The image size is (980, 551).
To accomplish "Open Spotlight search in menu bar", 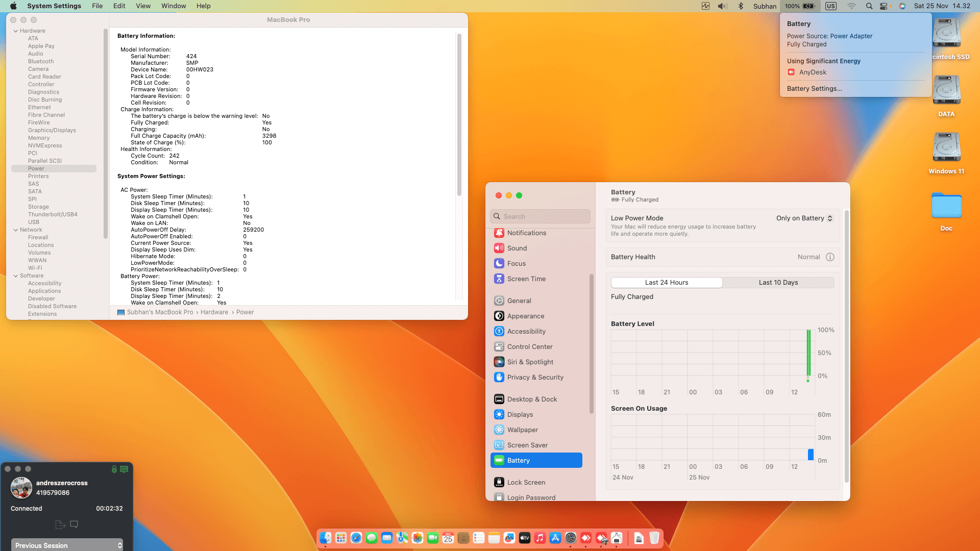I will 869,6.
